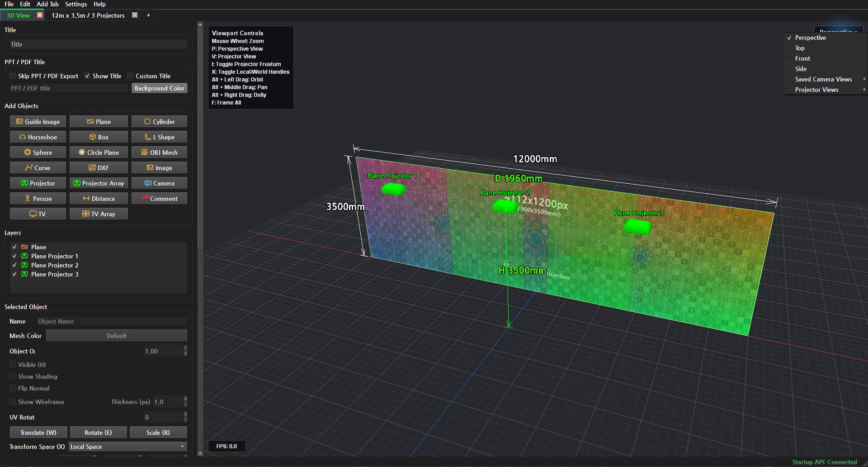Add a Horseshoe object
The height and width of the screenshot is (467, 868).
38,137
